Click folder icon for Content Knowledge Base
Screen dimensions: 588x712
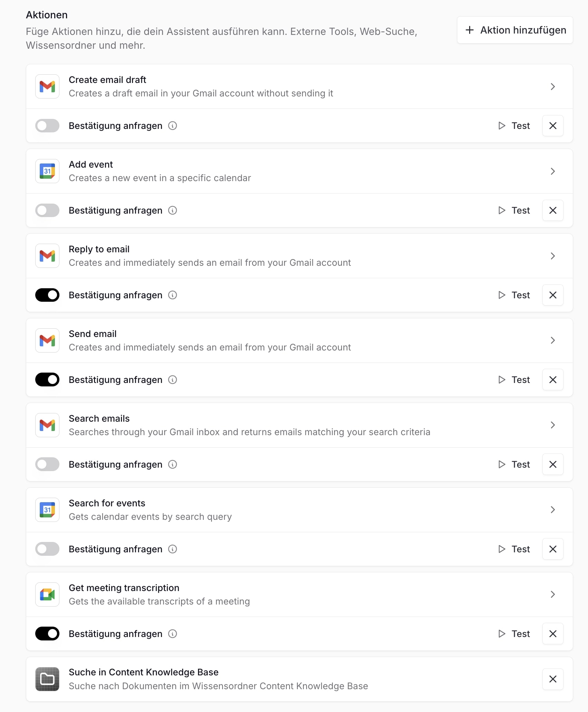point(47,679)
